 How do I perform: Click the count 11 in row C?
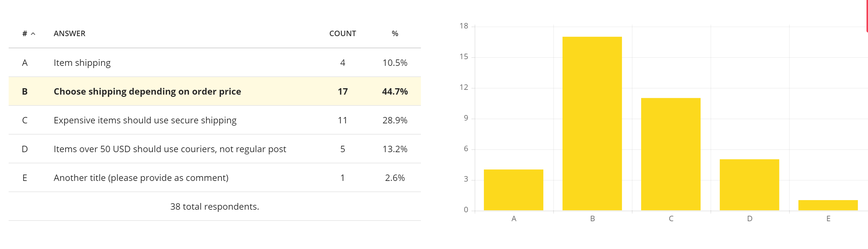coord(342,120)
